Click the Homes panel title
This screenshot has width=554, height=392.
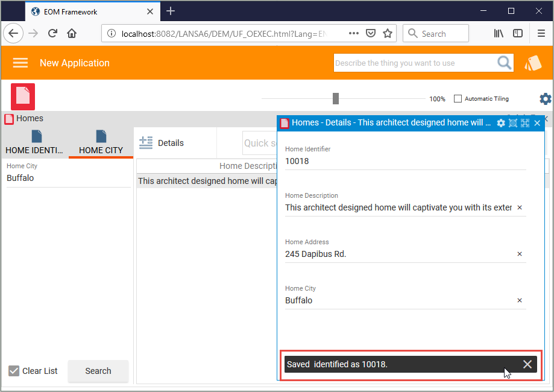pyautogui.click(x=30, y=118)
